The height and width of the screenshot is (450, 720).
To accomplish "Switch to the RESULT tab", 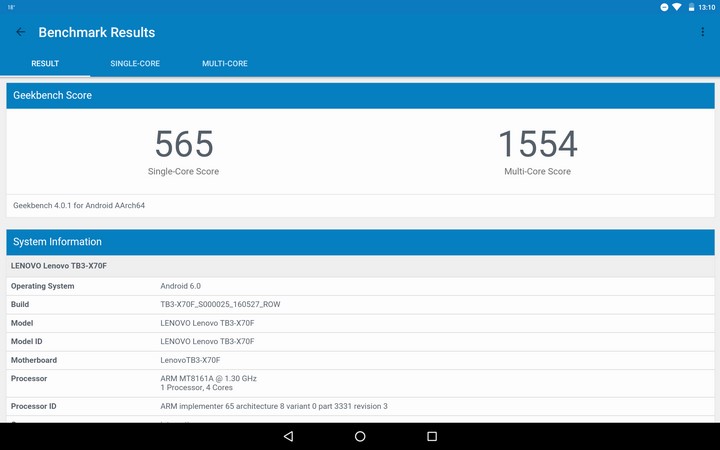I will tap(45, 63).
